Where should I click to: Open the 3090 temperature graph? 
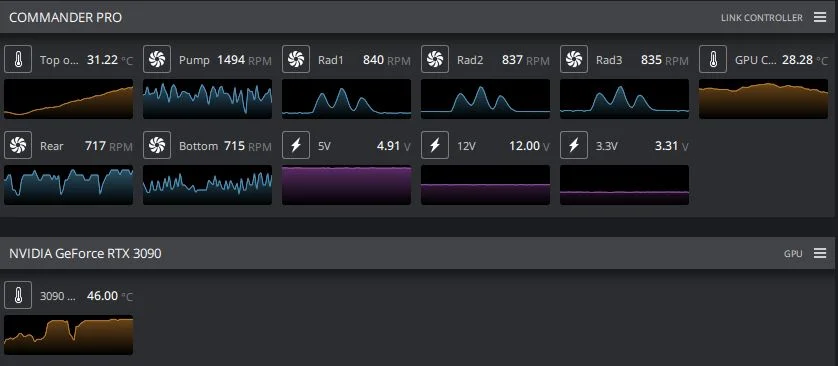tap(68, 335)
